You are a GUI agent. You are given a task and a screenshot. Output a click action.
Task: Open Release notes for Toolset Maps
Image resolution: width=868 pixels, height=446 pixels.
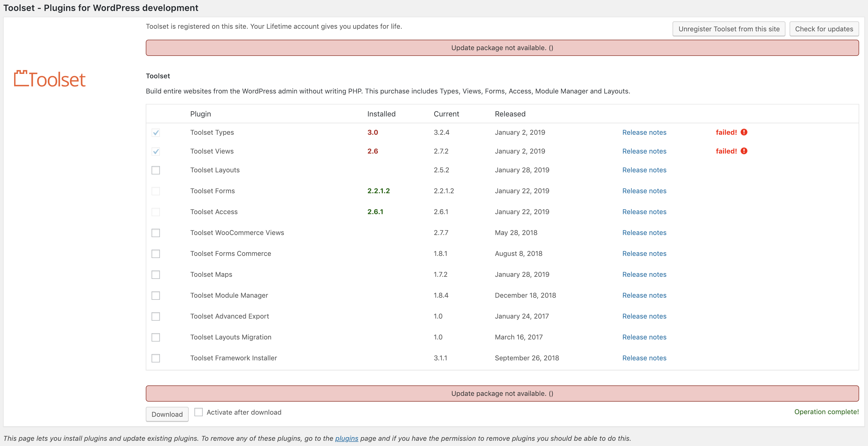[644, 274]
